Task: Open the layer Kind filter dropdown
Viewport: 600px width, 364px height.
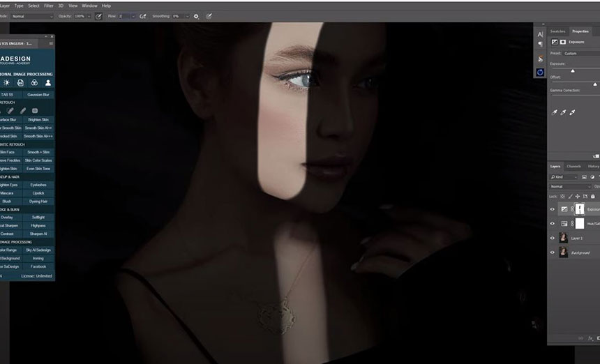Action: tap(564, 177)
